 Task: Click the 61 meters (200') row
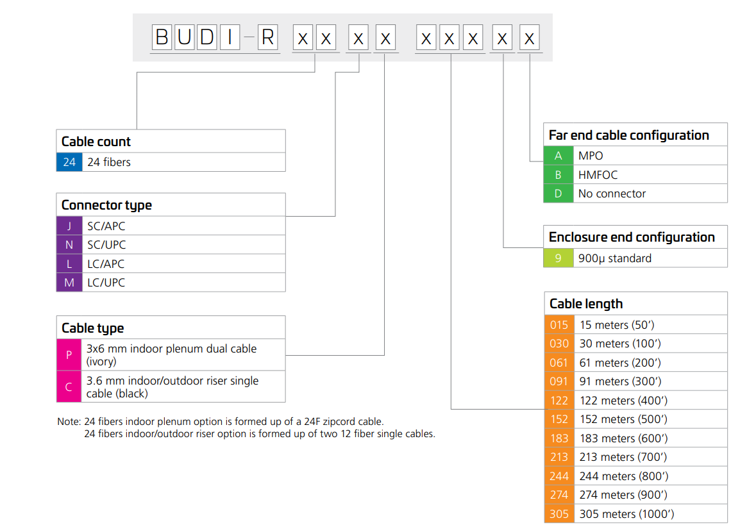coord(636,362)
